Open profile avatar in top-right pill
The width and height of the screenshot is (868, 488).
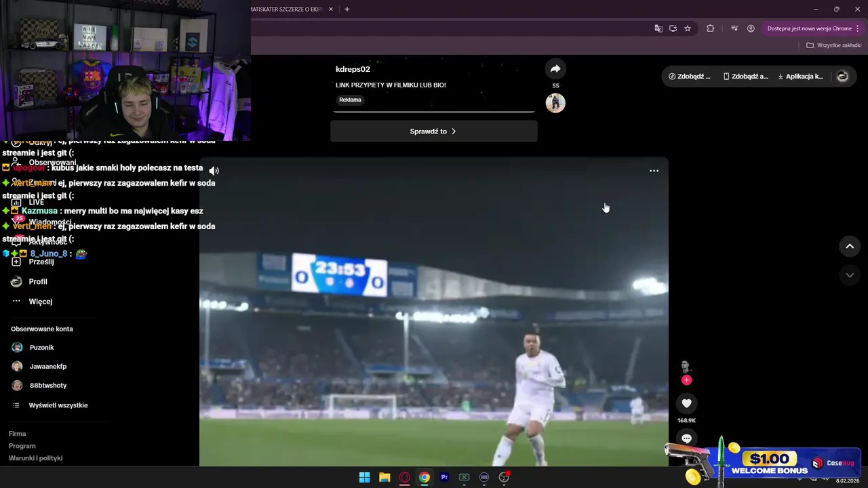point(842,77)
